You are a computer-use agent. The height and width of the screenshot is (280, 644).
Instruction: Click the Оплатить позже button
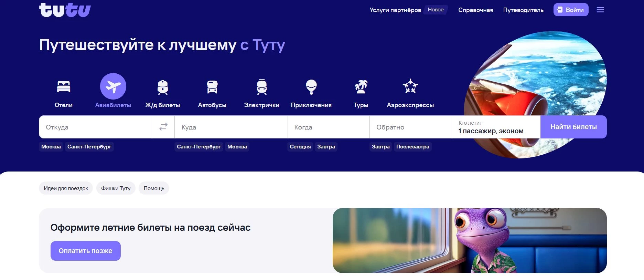(x=86, y=251)
